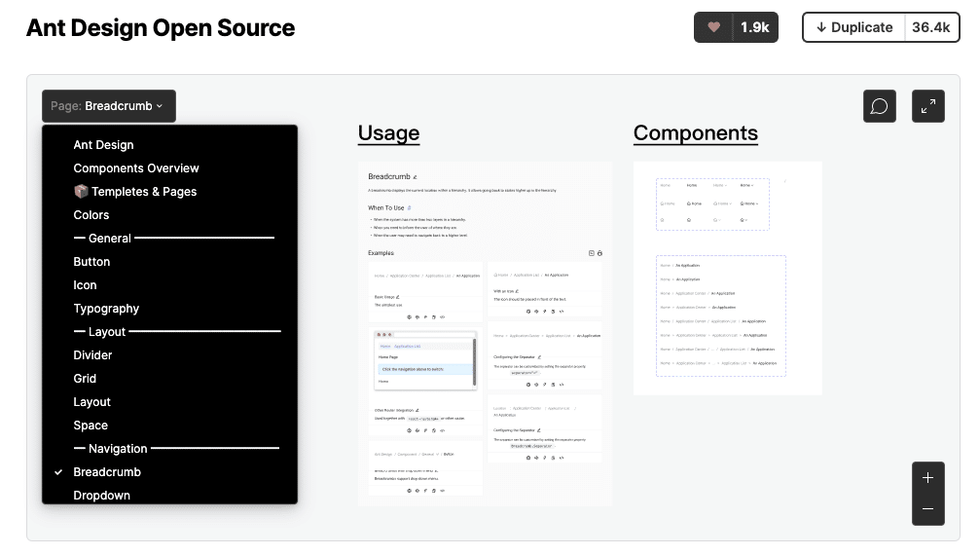Open the Usage frame thumbnail
Image resolution: width=980 pixels, height=555 pixels.
[485, 334]
